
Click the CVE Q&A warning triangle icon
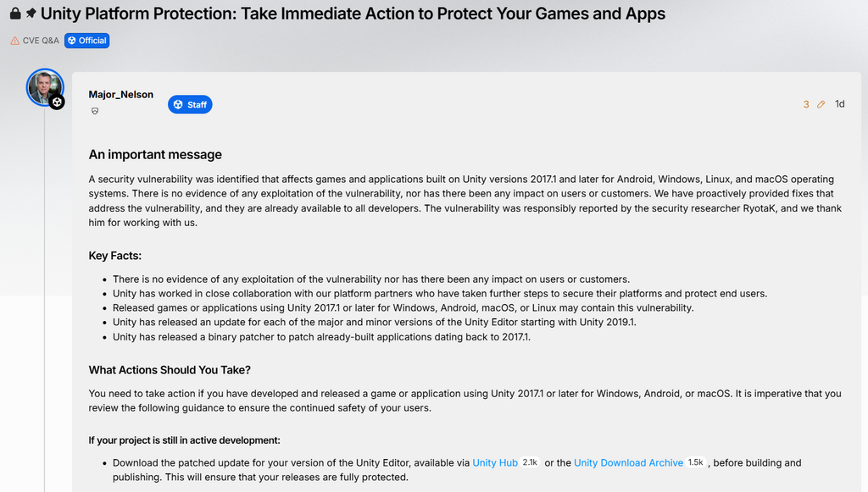coord(14,41)
